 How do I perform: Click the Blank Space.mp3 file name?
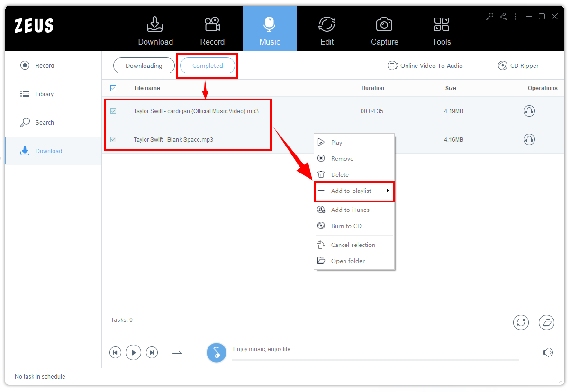173,140
